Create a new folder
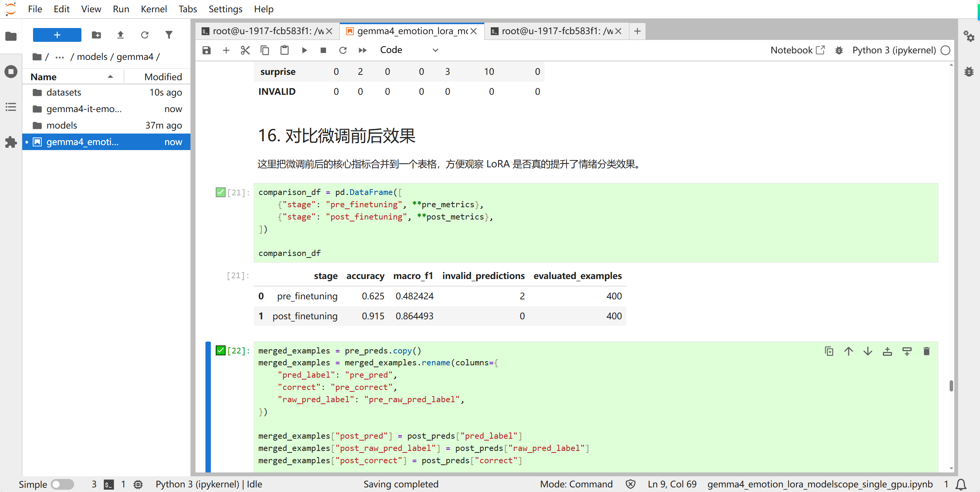The height and width of the screenshot is (492, 980). [x=96, y=35]
